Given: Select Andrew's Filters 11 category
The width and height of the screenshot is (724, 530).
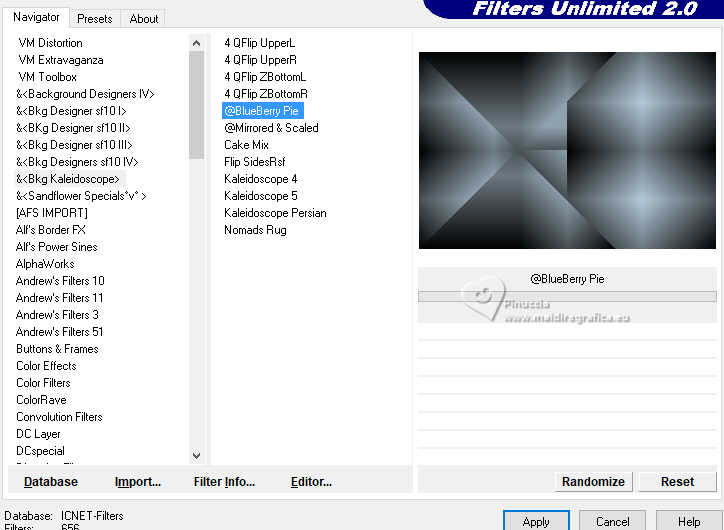Looking at the screenshot, I should pyautogui.click(x=59, y=298).
